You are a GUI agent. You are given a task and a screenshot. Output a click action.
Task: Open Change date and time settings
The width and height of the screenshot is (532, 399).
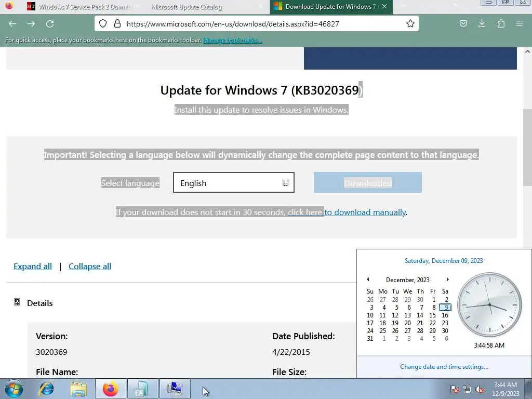tap(444, 367)
